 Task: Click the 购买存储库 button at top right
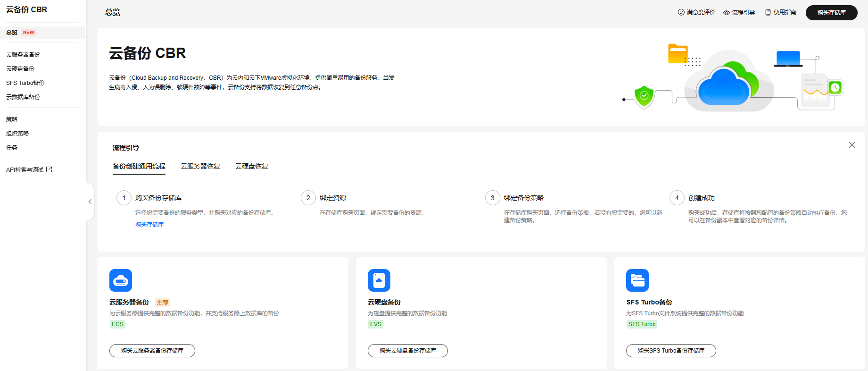click(x=832, y=13)
